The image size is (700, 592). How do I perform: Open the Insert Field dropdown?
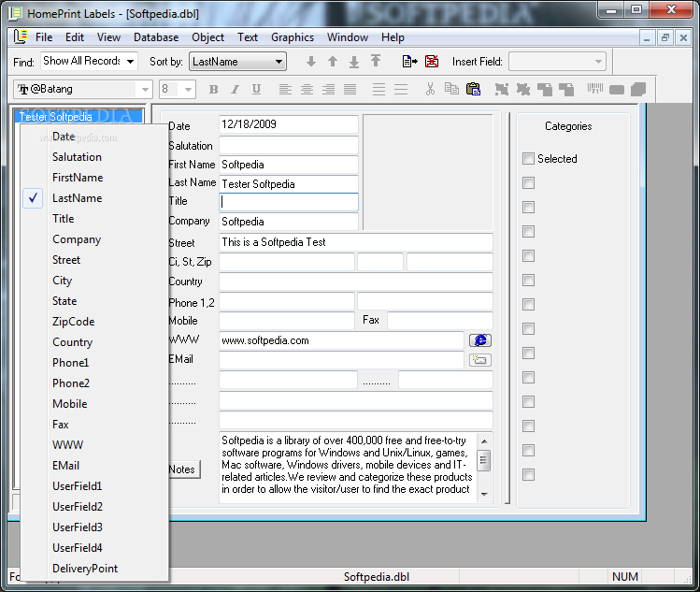[x=599, y=62]
